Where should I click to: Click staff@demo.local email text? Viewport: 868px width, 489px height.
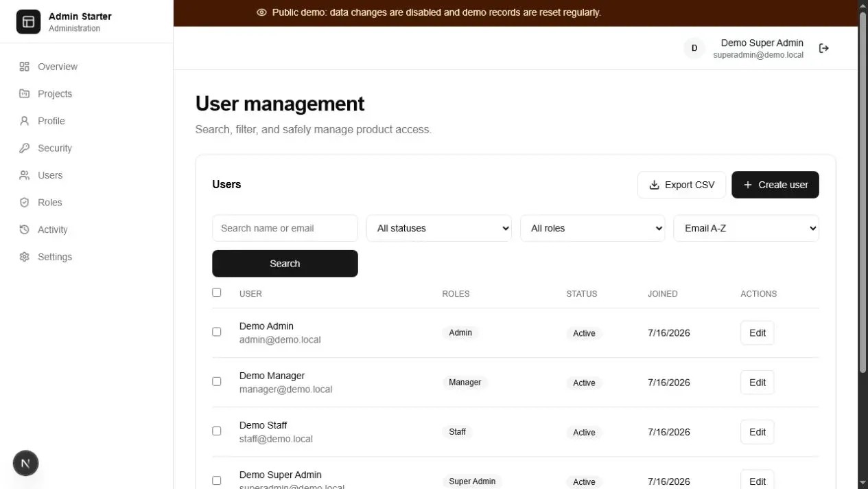[x=276, y=438]
